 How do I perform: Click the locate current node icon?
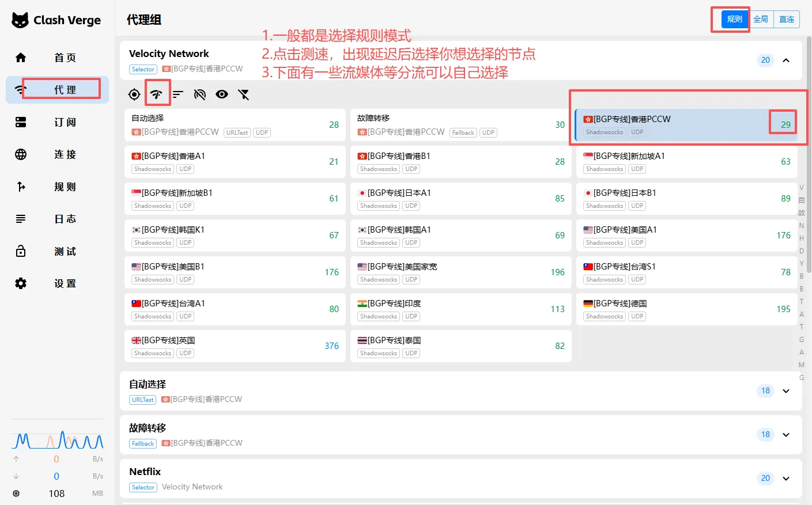134,94
